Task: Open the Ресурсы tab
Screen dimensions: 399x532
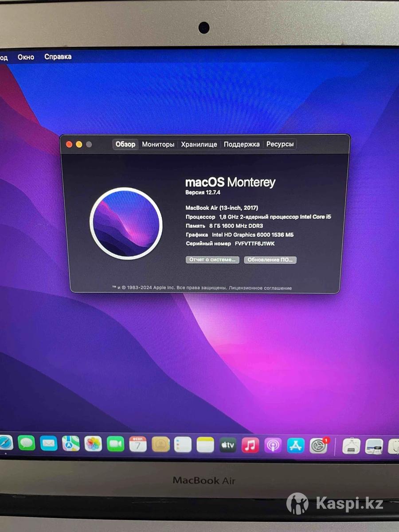Action: pyautogui.click(x=280, y=145)
